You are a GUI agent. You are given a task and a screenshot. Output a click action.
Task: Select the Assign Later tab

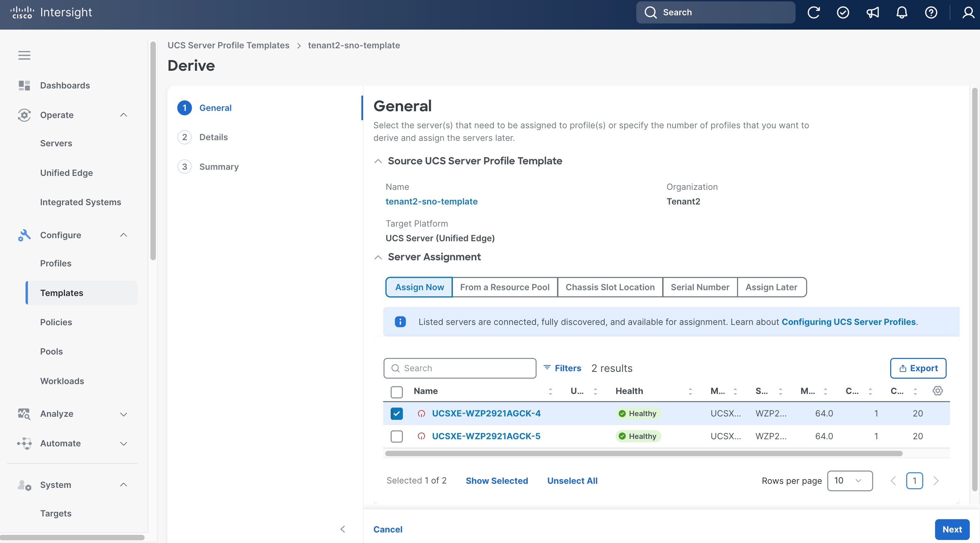point(771,287)
